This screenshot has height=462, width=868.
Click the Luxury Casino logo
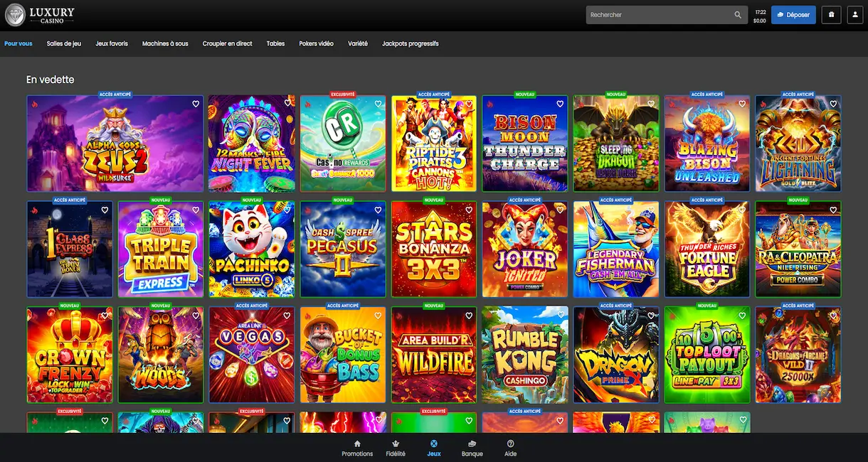40,15
